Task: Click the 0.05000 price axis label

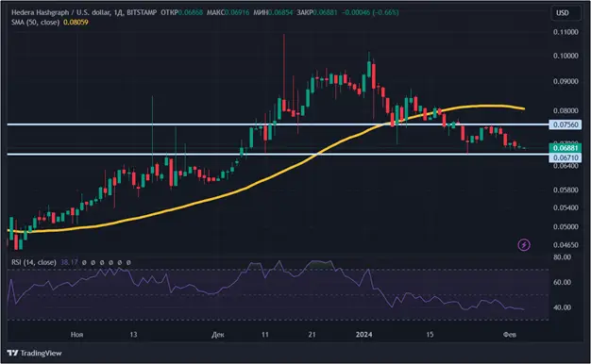Action: [x=566, y=227]
